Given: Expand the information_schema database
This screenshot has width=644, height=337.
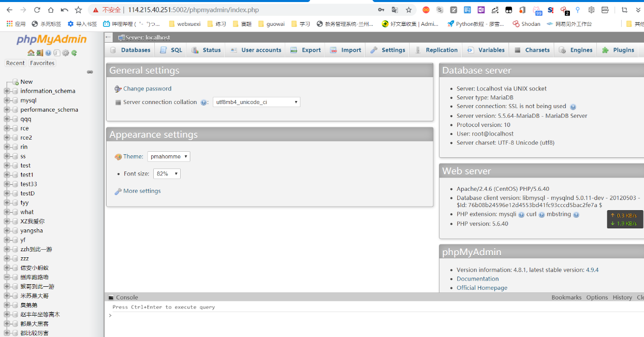Looking at the screenshot, I should coord(7,91).
